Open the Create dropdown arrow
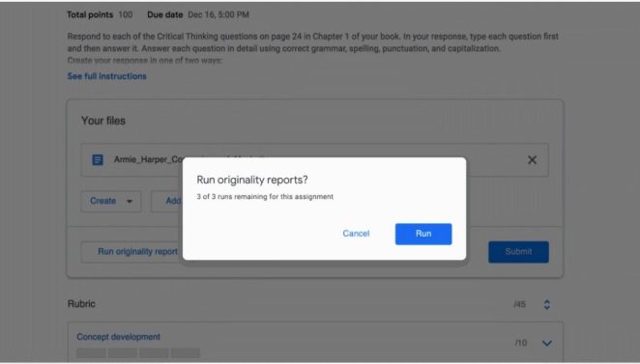Screen dimensions: 640x364 130,202
